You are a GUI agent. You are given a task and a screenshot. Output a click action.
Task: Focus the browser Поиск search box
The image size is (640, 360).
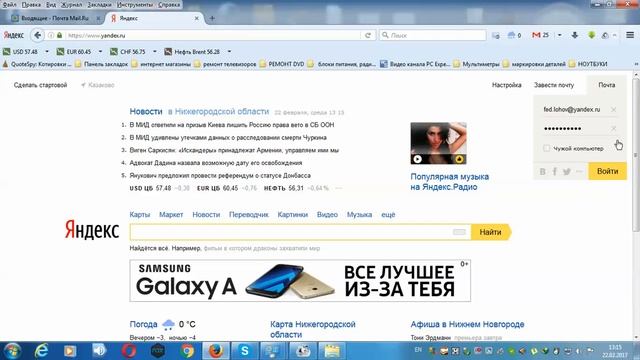433,35
